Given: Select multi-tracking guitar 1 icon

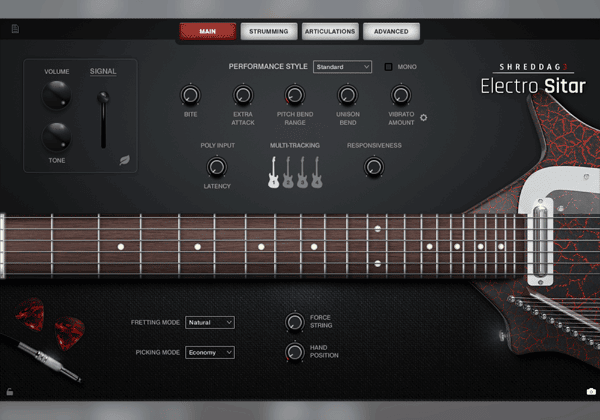Looking at the screenshot, I should pos(273,173).
